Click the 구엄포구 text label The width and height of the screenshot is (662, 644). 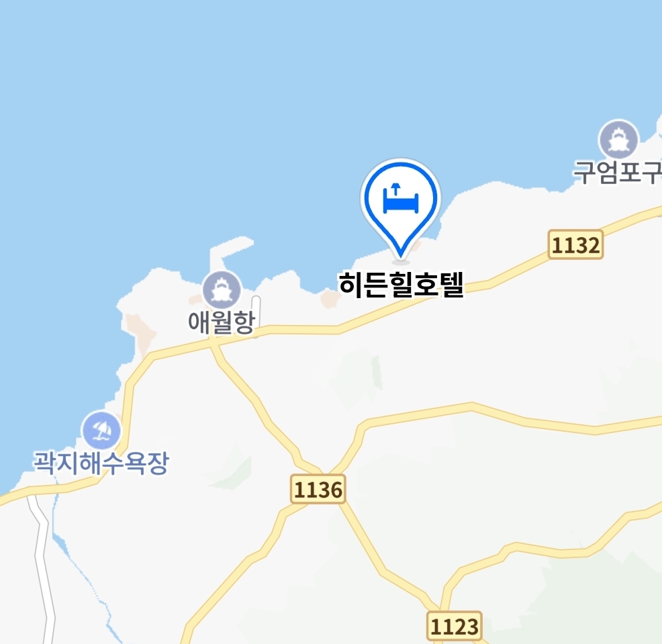(x=617, y=173)
